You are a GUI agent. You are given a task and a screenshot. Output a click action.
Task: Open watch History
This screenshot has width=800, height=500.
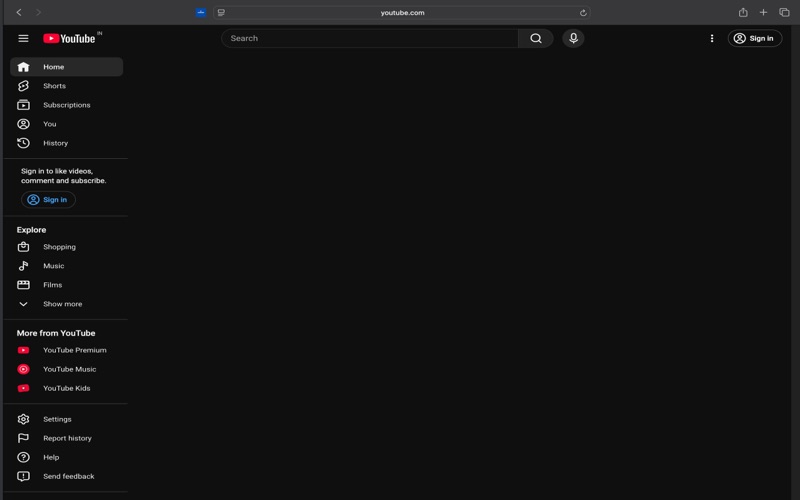(66, 143)
